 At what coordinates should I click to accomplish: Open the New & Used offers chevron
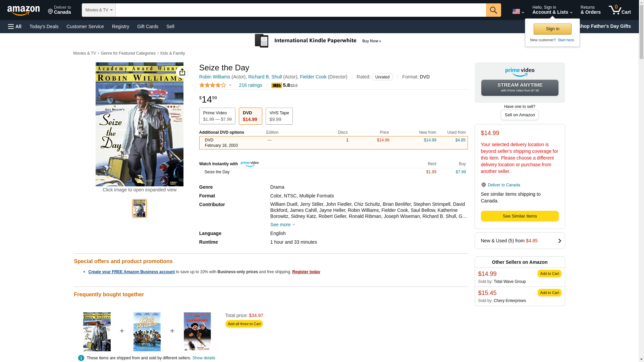(x=559, y=241)
